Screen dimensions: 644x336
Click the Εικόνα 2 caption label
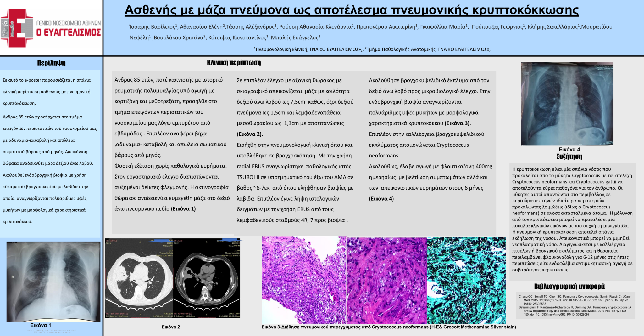[171, 327]
